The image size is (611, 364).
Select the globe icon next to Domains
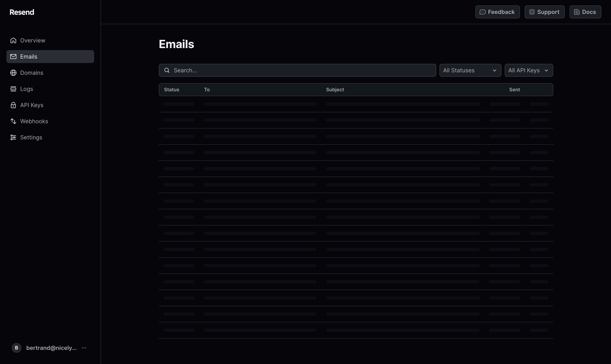(x=13, y=73)
